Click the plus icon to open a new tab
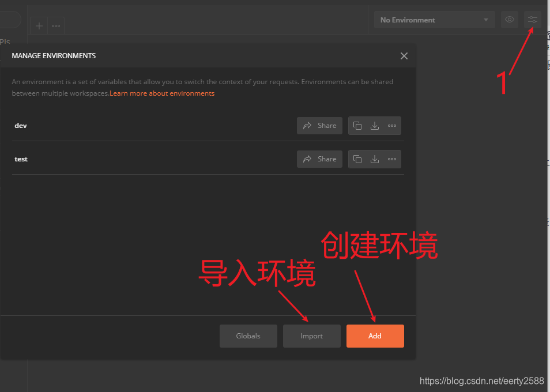 click(38, 25)
